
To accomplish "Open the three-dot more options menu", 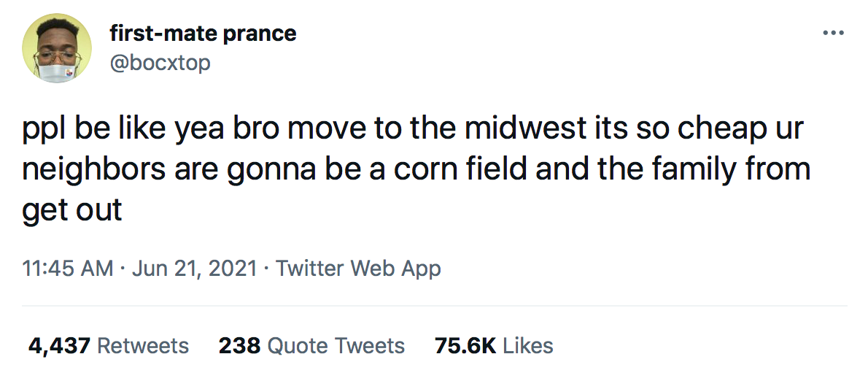I will click(832, 33).
